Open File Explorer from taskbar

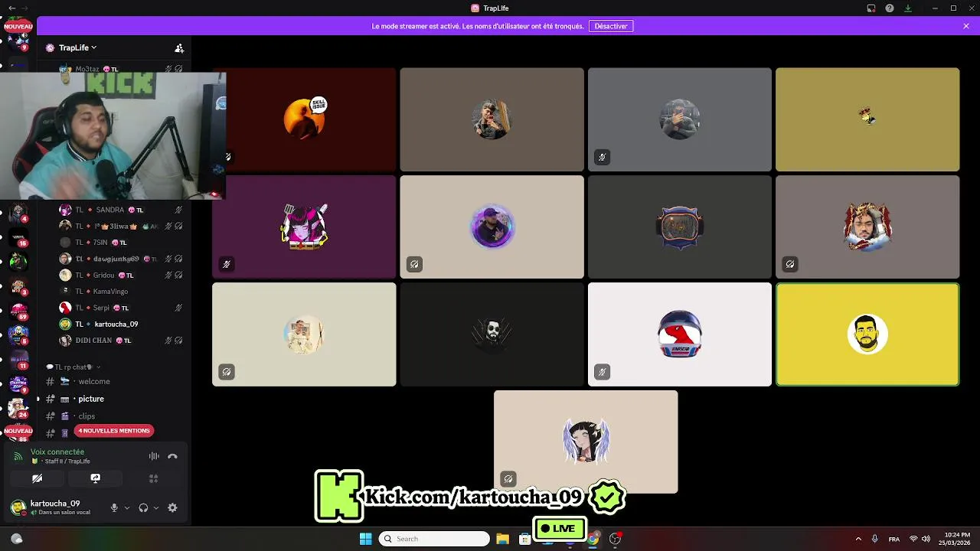coord(502,539)
